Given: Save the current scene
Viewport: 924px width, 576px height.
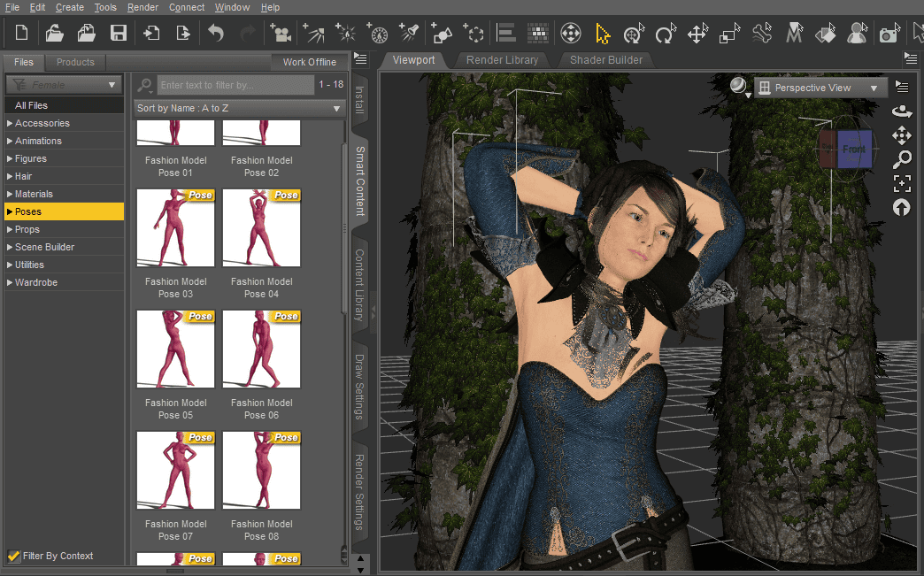Looking at the screenshot, I should [x=119, y=33].
